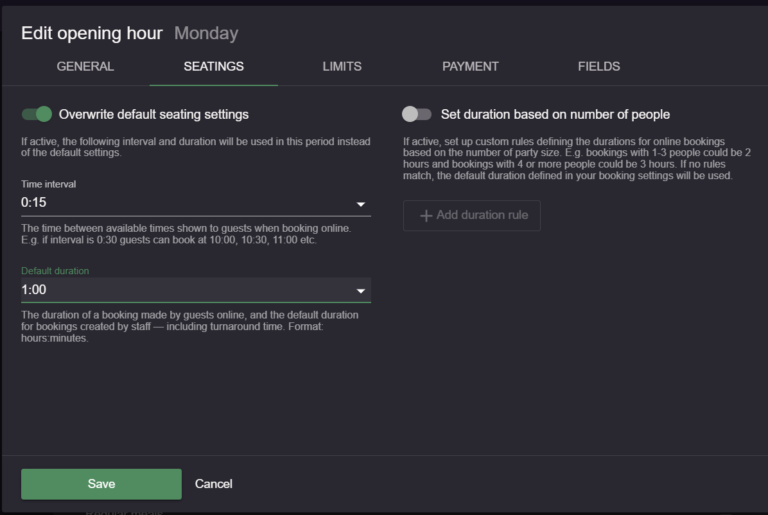Enable Set duration based on people toggle

click(416, 114)
